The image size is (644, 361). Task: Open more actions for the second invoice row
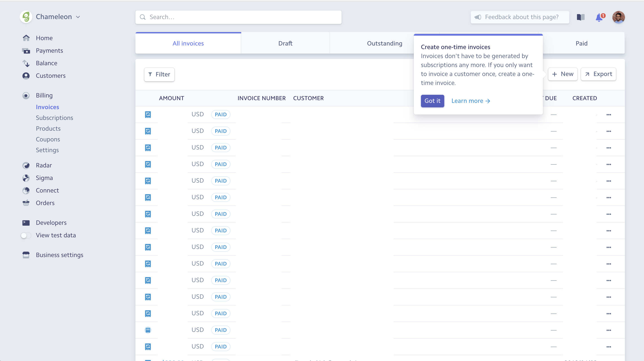coord(609,131)
